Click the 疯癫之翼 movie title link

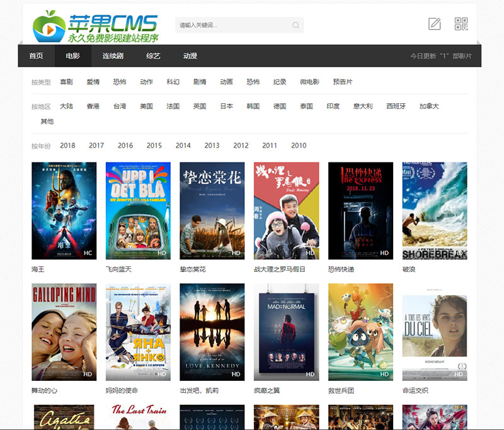pyautogui.click(x=266, y=390)
